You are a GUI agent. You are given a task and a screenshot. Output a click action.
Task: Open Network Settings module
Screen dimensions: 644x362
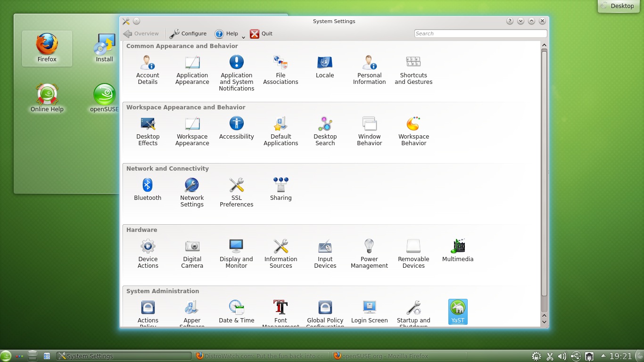[x=192, y=192]
